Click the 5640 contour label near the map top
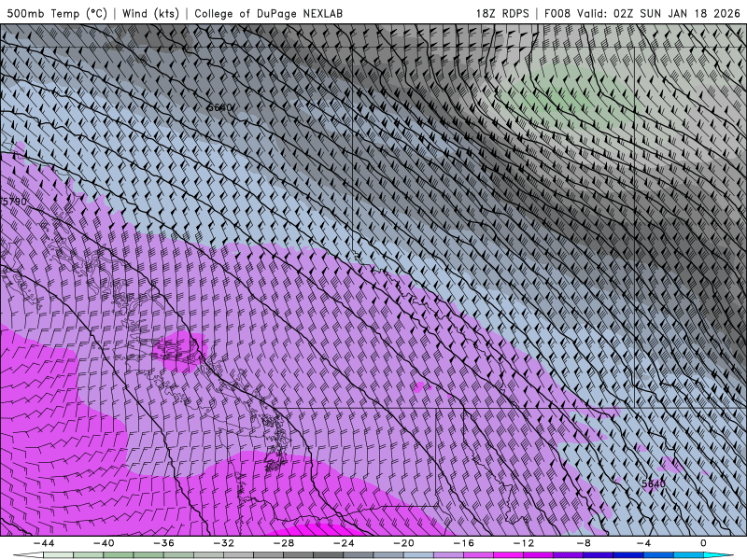The image size is (747, 560). tap(220, 107)
